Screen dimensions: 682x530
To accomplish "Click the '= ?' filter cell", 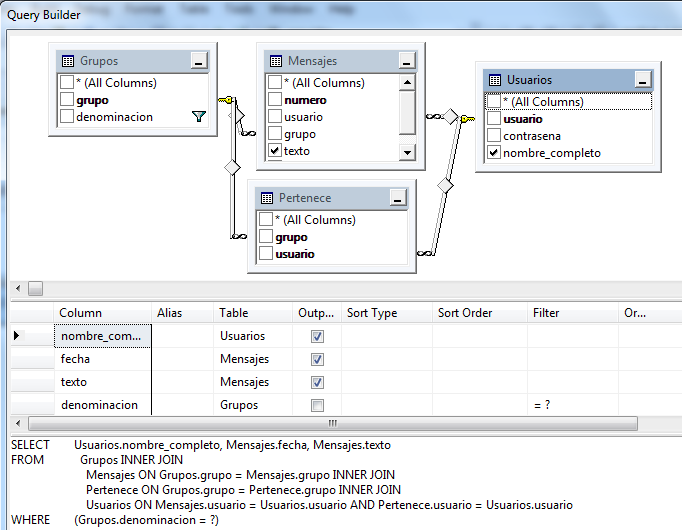I will (x=572, y=405).
